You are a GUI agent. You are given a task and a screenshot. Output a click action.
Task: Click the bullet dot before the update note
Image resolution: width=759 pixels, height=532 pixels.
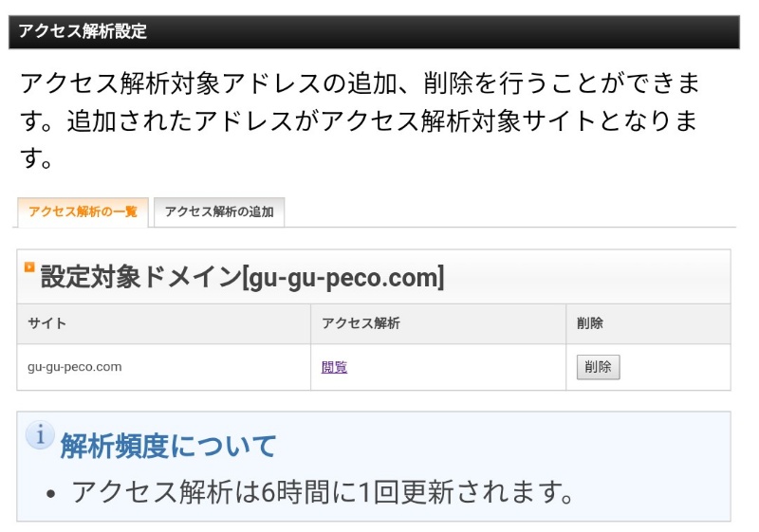point(51,493)
